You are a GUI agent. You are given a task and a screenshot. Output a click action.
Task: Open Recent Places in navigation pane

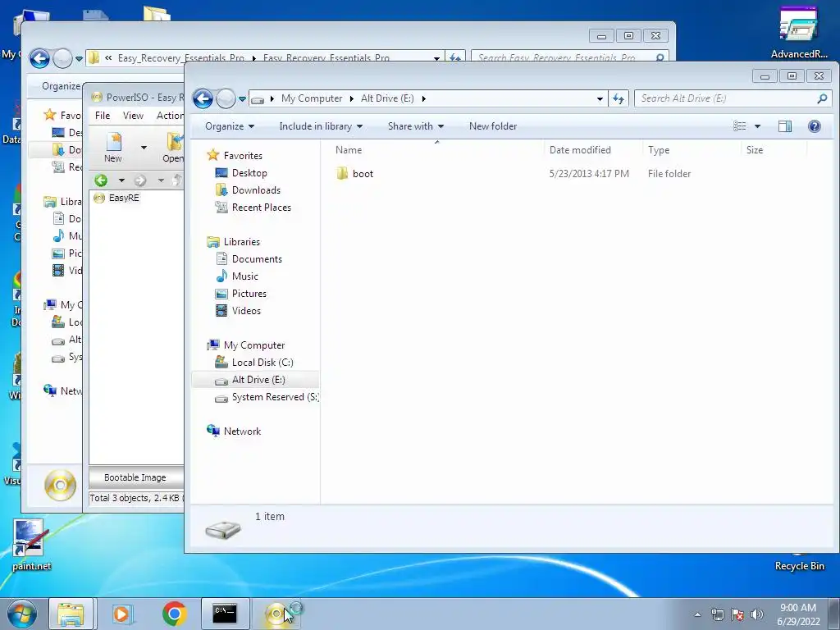pyautogui.click(x=262, y=208)
